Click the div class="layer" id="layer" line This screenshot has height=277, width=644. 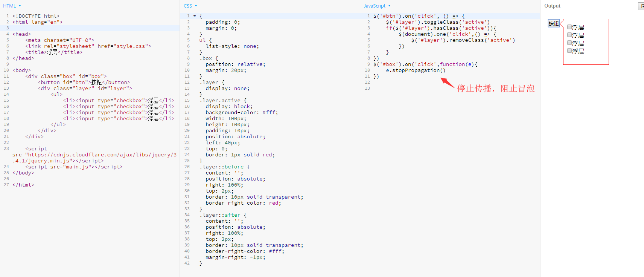[x=85, y=88]
